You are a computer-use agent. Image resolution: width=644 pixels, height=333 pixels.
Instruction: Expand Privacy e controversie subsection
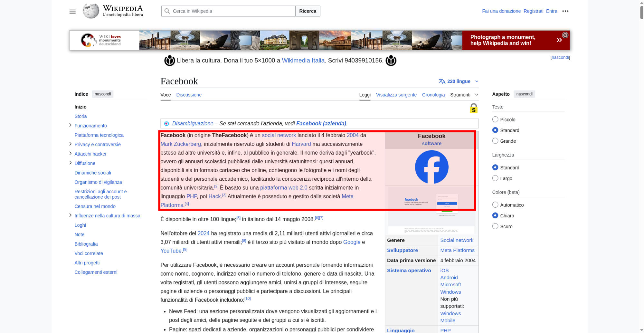coord(71,144)
